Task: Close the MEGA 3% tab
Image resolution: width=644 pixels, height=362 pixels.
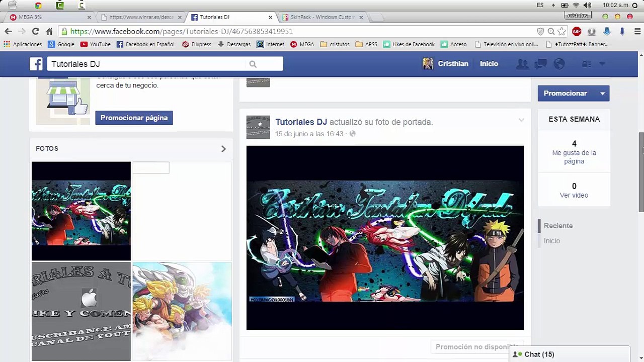Action: click(x=89, y=17)
